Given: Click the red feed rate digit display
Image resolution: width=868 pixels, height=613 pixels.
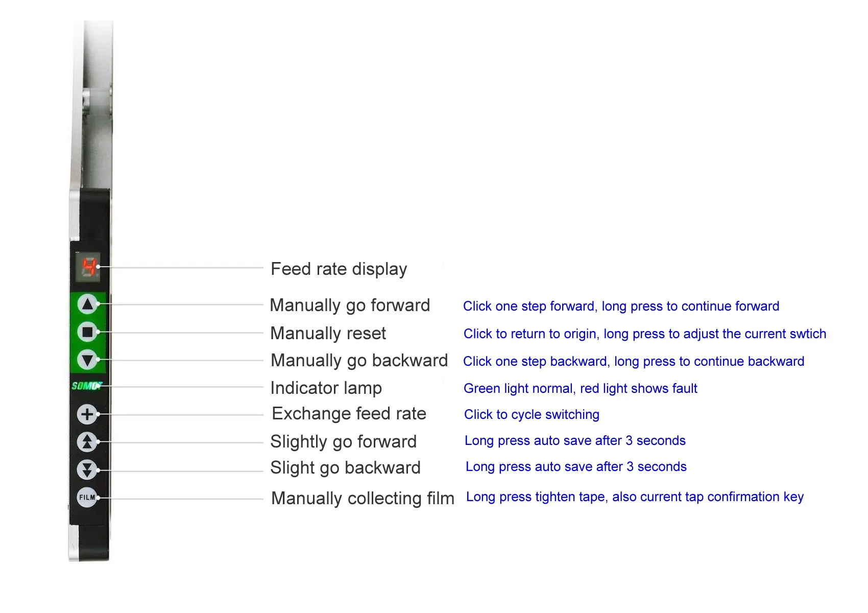Looking at the screenshot, I should (89, 267).
